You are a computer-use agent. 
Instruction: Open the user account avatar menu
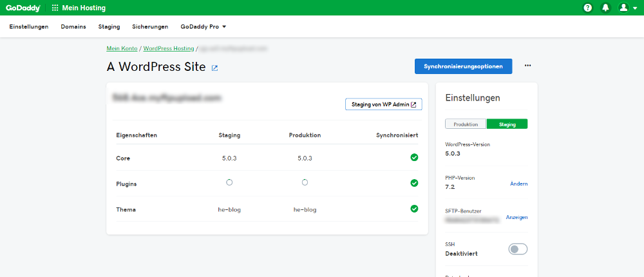click(x=623, y=8)
